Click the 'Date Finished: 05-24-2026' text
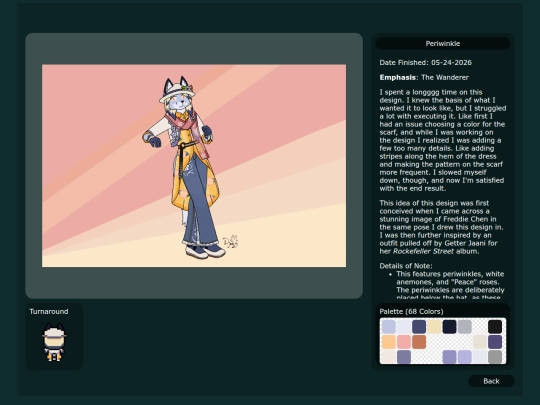The width and height of the screenshot is (540, 405). coord(425,63)
